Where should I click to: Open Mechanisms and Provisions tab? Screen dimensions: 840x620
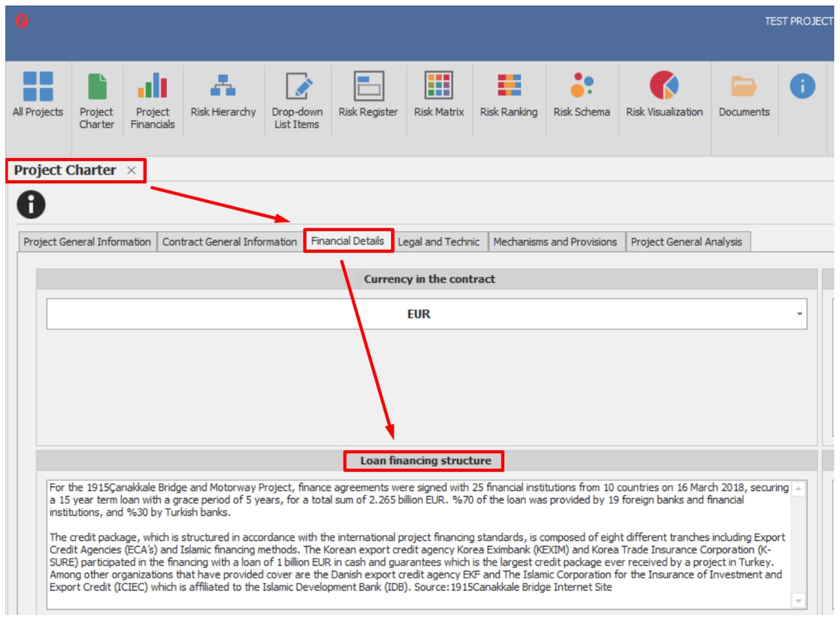pyautogui.click(x=555, y=242)
